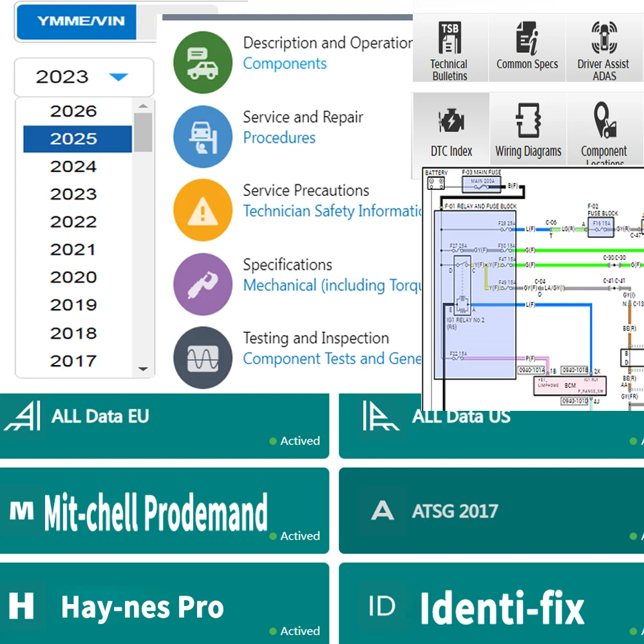Click year list scroll-up arrow
Viewport: 644px width, 644px height.
coord(143,106)
